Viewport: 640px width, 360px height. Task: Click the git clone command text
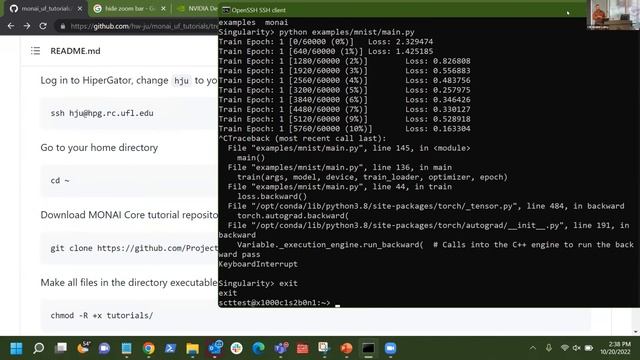coord(134,248)
